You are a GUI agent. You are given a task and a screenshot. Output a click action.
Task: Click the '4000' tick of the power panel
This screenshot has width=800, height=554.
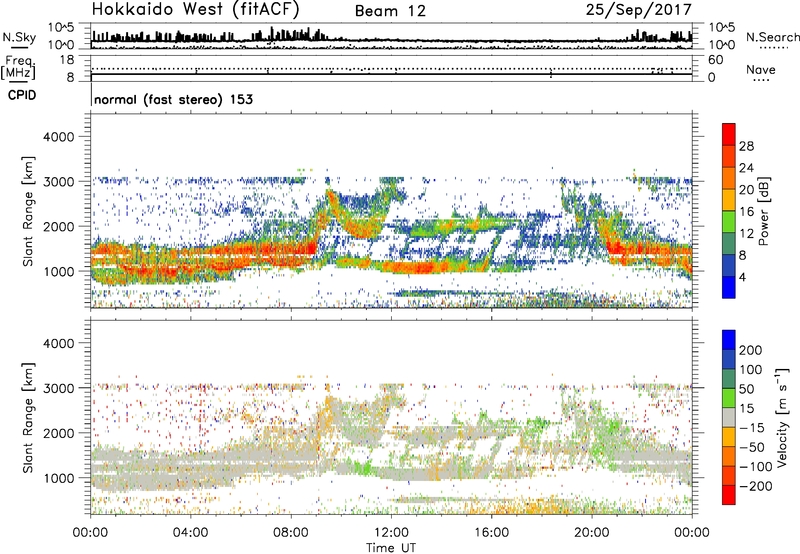(58, 137)
